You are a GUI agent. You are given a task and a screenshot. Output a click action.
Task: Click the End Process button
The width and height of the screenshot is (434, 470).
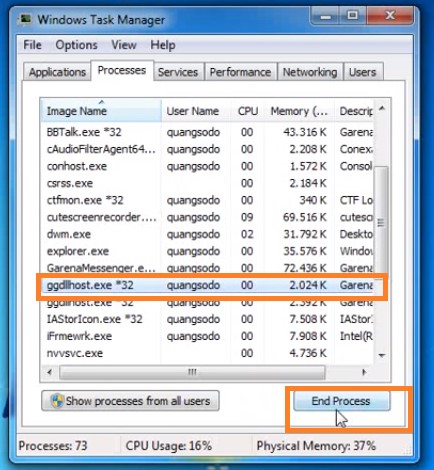(341, 401)
